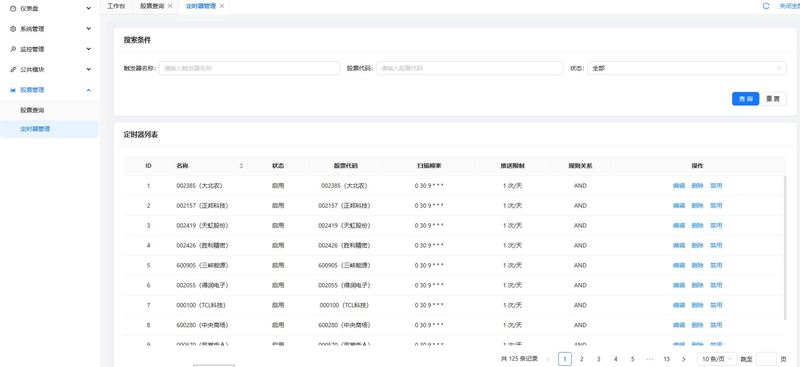This screenshot has width=800, height=367.
Task: Switch to the 股票查询 tab
Action: coord(153,6)
